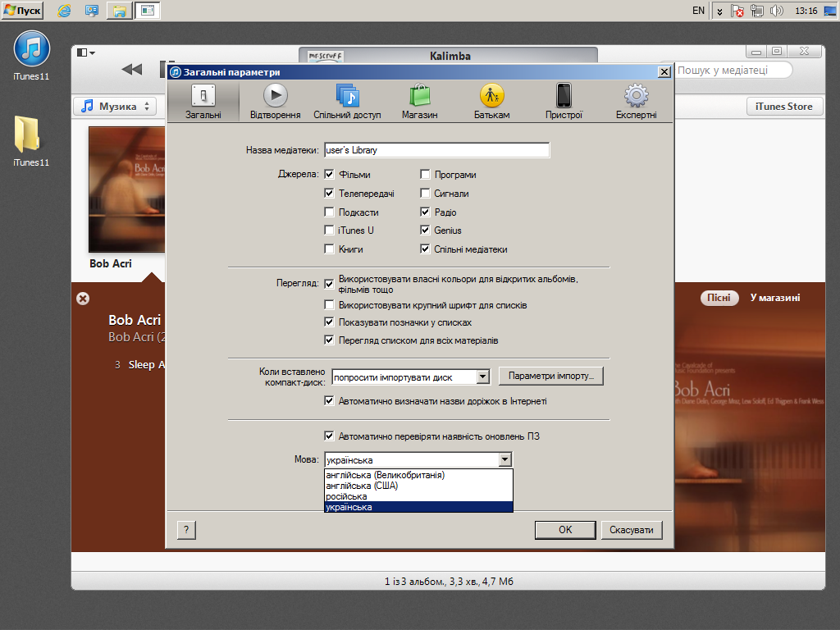Open the Батькам parental controls icon
The height and width of the screenshot is (630, 840).
click(491, 97)
